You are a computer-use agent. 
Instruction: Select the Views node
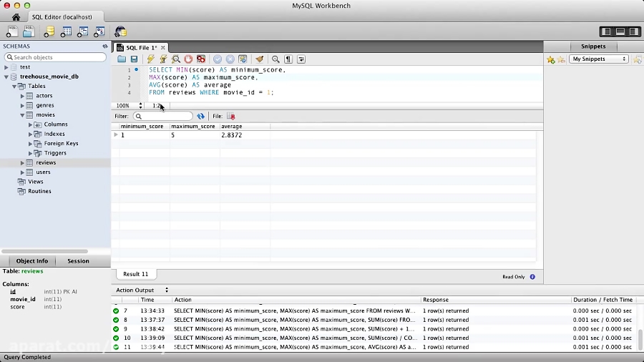[35, 182]
